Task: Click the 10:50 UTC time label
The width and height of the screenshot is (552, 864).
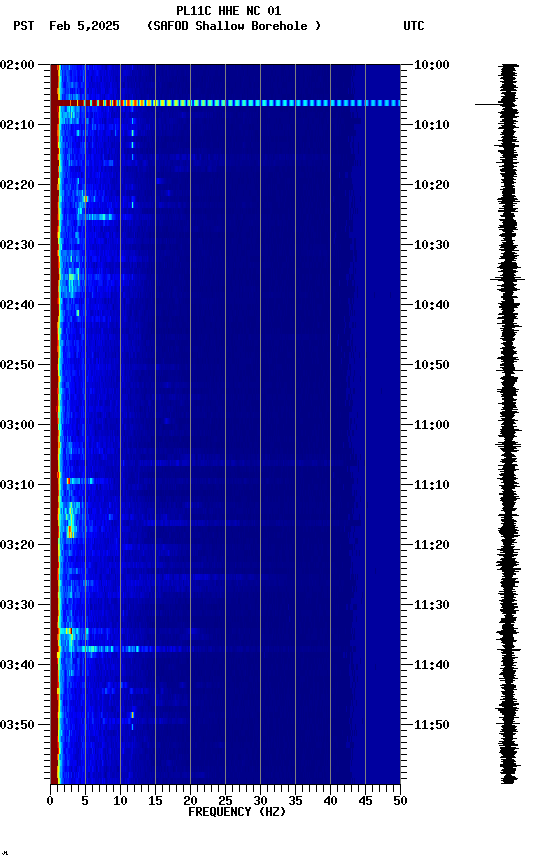Action: (432, 365)
